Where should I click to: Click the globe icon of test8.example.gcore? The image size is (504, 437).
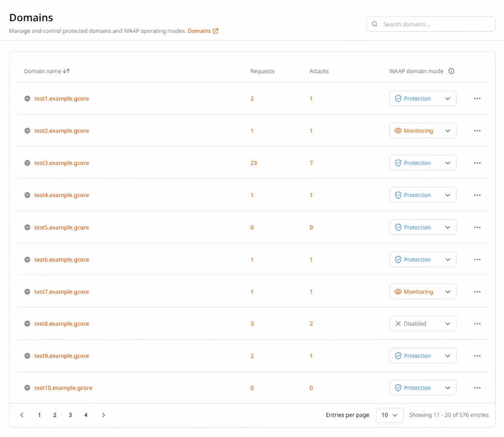[x=27, y=324]
